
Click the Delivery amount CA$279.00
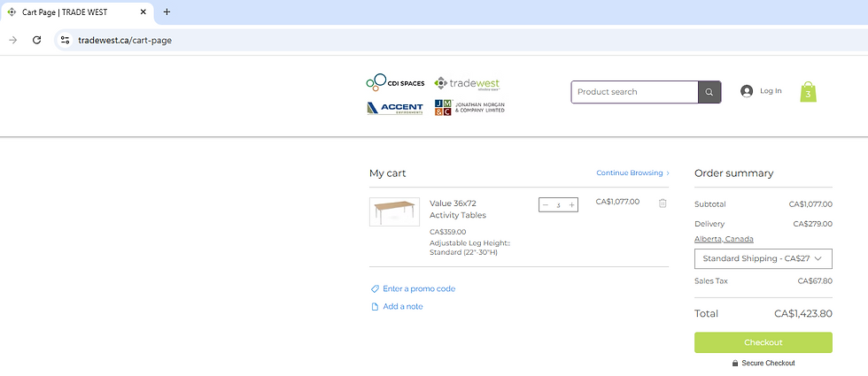tap(812, 224)
